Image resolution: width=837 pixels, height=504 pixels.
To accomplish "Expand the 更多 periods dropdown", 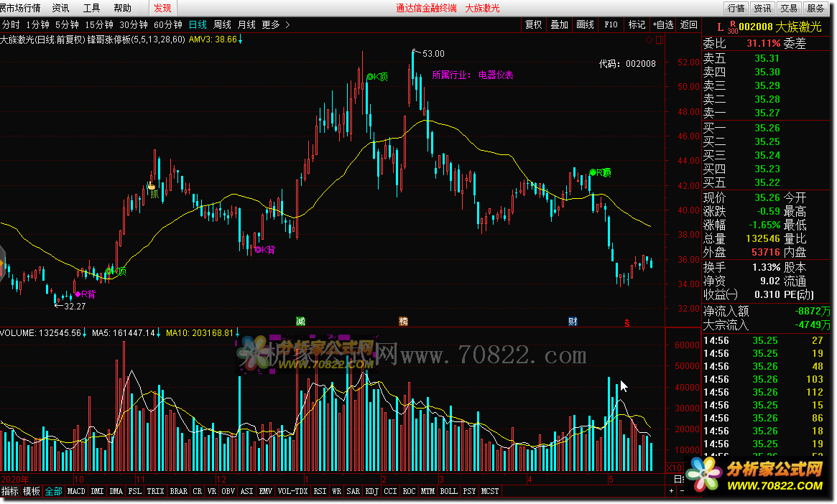I will point(275,24).
